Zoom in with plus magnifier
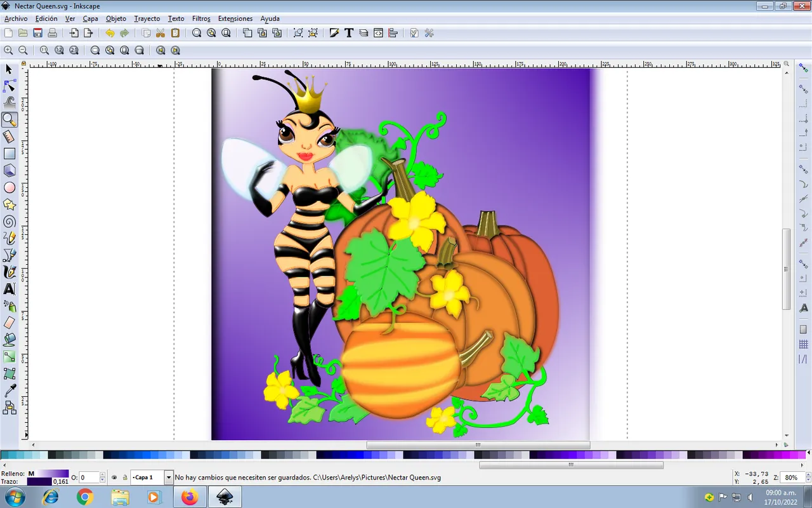812x508 pixels. (x=8, y=50)
